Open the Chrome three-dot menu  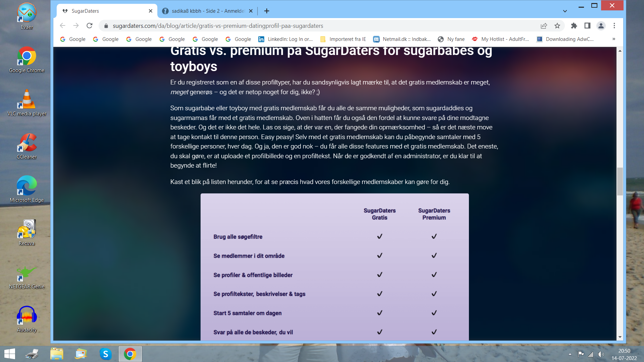click(x=614, y=25)
